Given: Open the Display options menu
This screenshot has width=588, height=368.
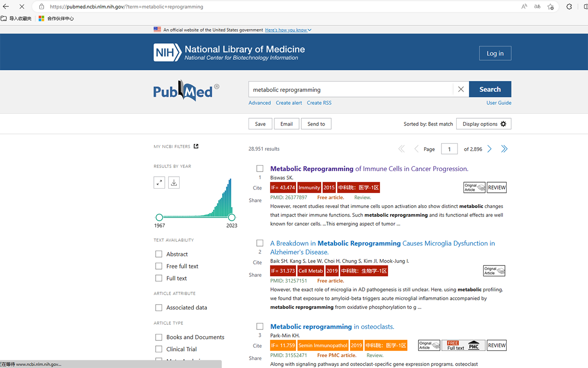Looking at the screenshot, I should click(484, 124).
